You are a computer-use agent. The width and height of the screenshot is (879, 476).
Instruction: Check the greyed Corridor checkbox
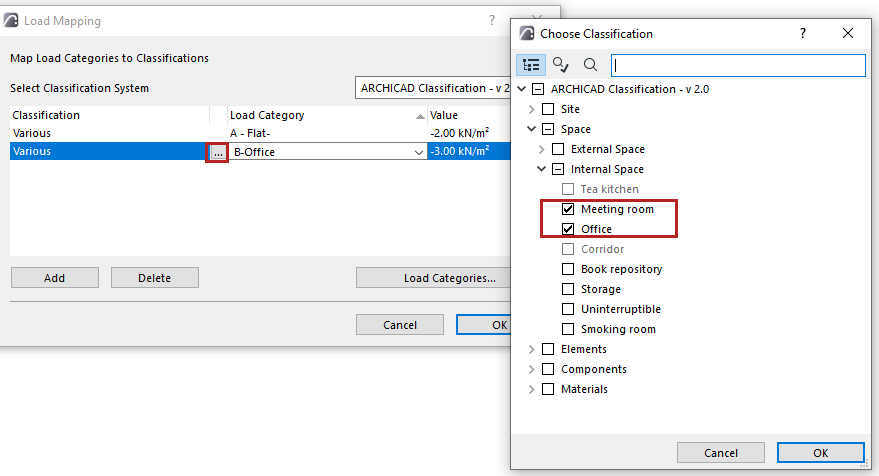click(x=568, y=249)
